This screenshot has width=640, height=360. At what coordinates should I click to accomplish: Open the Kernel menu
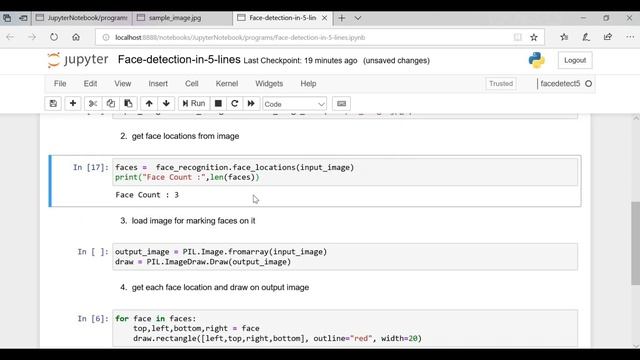[x=227, y=84]
